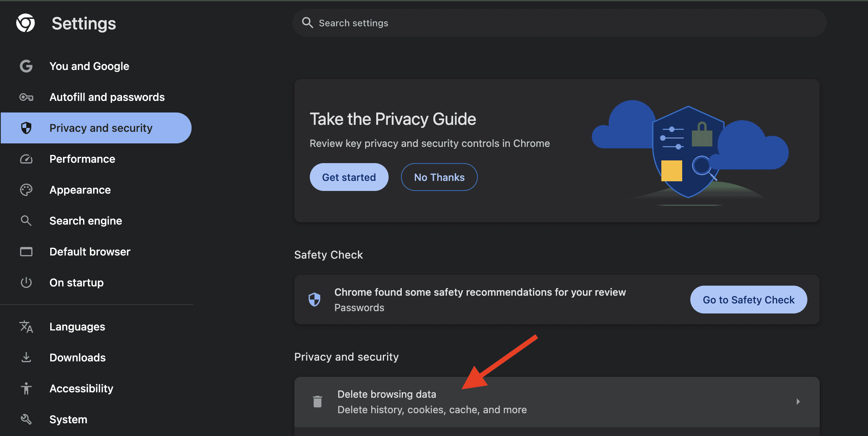The height and width of the screenshot is (436, 868).
Task: Click the No Thanks button
Action: tap(439, 177)
